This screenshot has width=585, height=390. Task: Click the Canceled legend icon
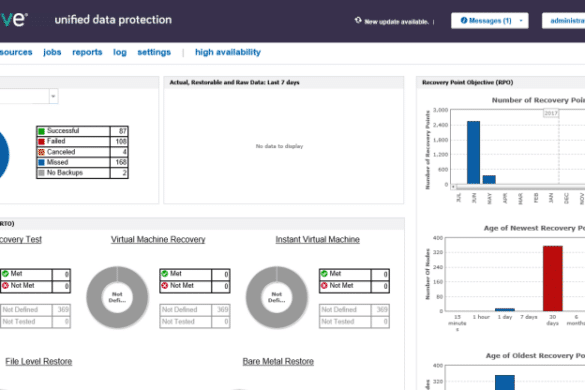click(41, 152)
